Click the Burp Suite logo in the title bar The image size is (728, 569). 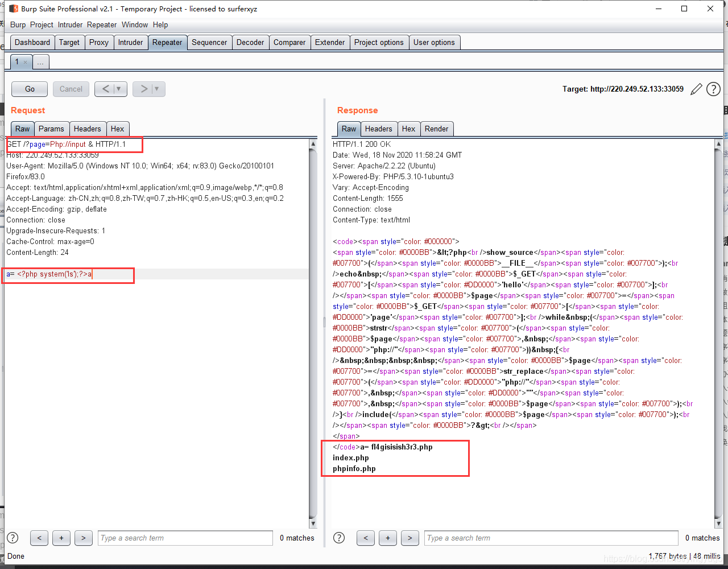click(14, 9)
